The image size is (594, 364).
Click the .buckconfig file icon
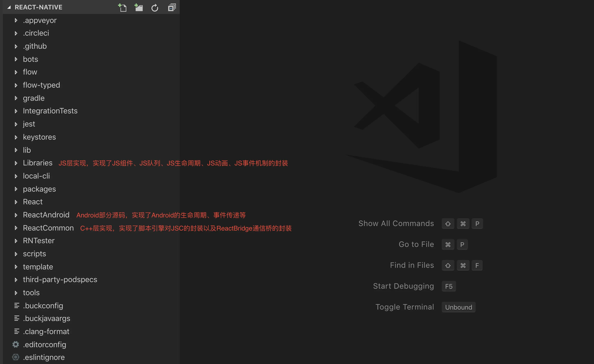[x=17, y=305]
